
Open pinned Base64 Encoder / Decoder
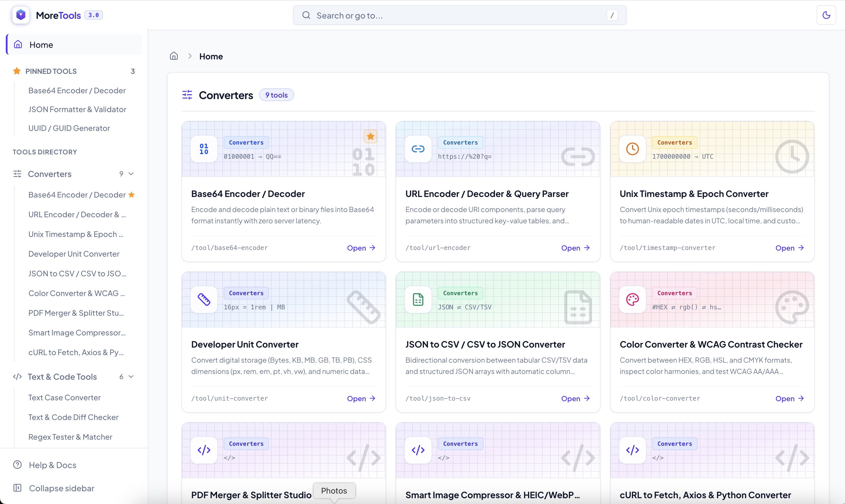[77, 90]
